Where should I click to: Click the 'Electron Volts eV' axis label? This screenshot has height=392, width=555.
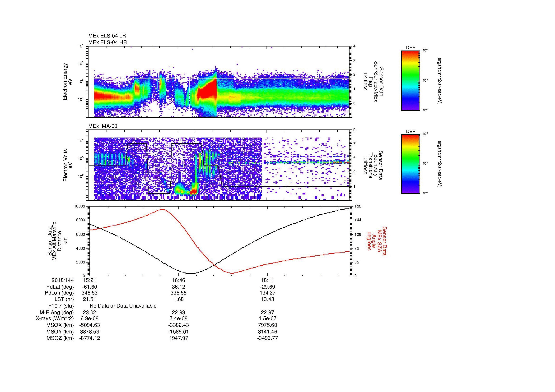click(x=67, y=165)
